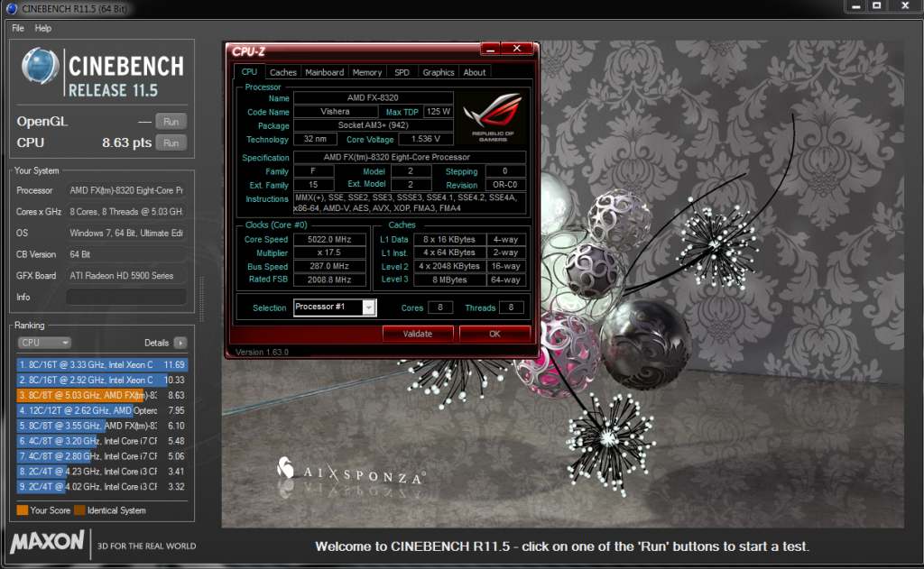The height and width of the screenshot is (569, 924).
Task: Click the Identical System legend swatch
Action: pyautogui.click(x=79, y=510)
